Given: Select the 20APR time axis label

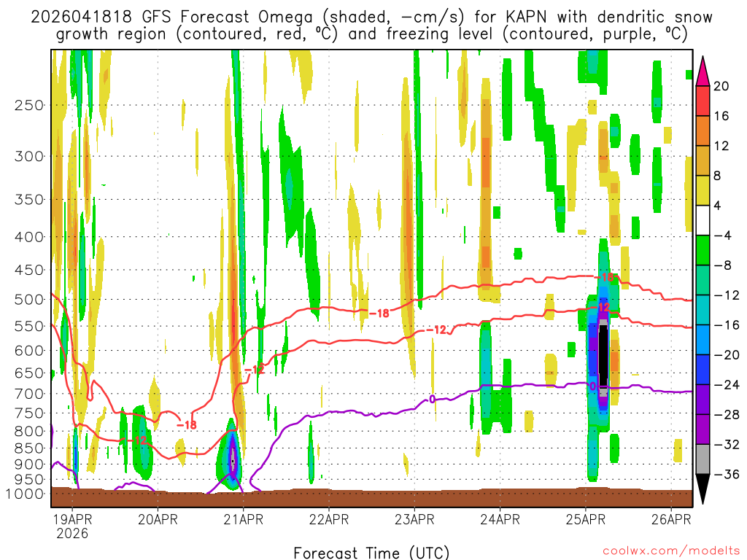Looking at the screenshot, I should (158, 519).
